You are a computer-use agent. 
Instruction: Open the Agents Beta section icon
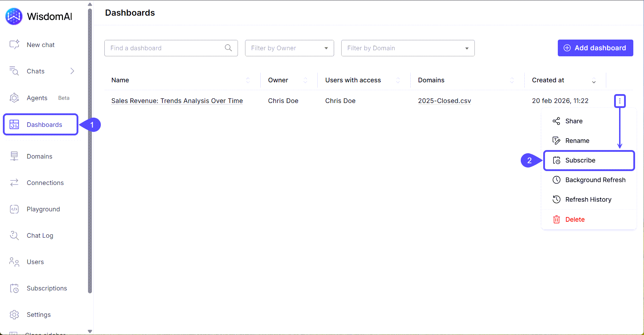pos(14,98)
